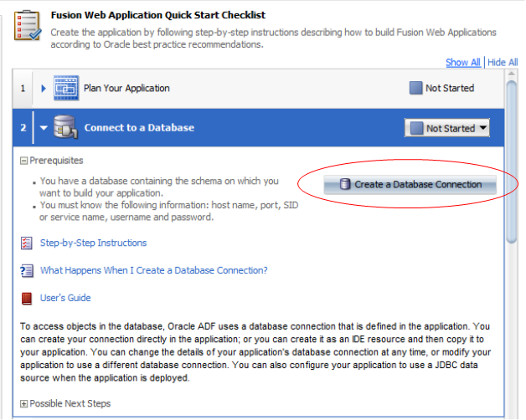This screenshot has height=420, width=526.
Task: Click the red book icon for User's Guide
Action: coord(27,298)
